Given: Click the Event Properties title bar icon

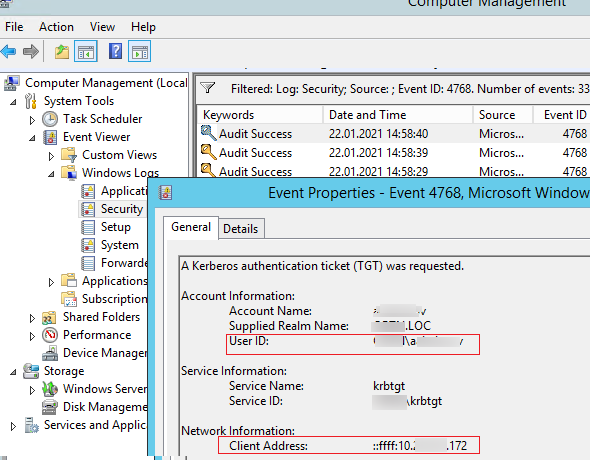Looking at the screenshot, I should [166, 193].
